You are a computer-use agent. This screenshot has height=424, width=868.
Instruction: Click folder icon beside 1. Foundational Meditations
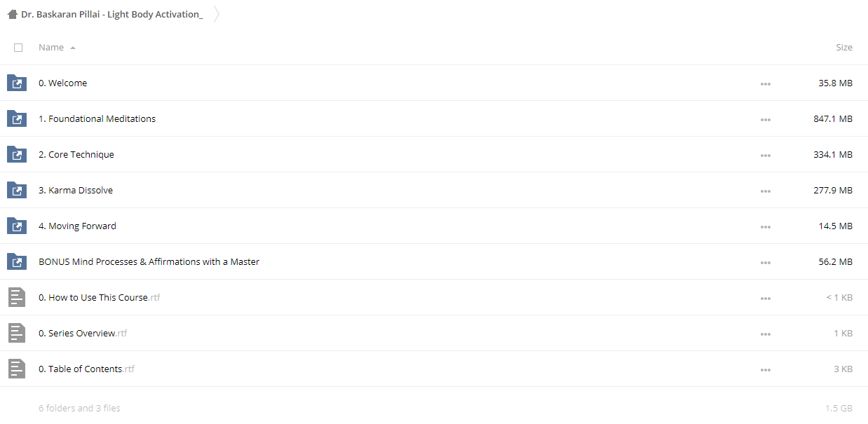(17, 118)
